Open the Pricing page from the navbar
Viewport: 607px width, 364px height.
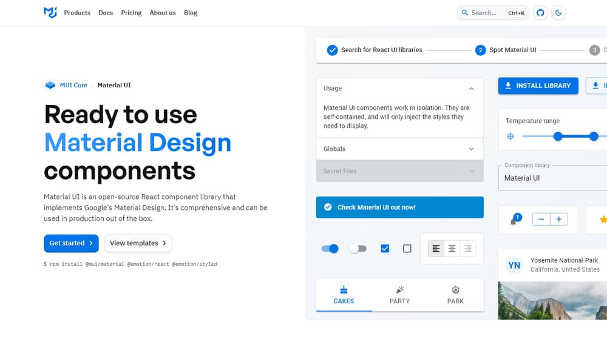pos(131,13)
